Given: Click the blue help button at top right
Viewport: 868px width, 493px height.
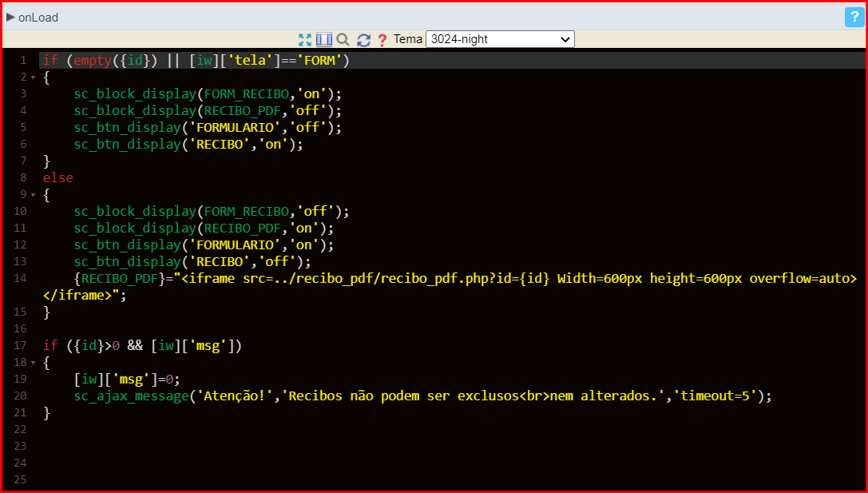Looking at the screenshot, I should pyautogui.click(x=854, y=17).
